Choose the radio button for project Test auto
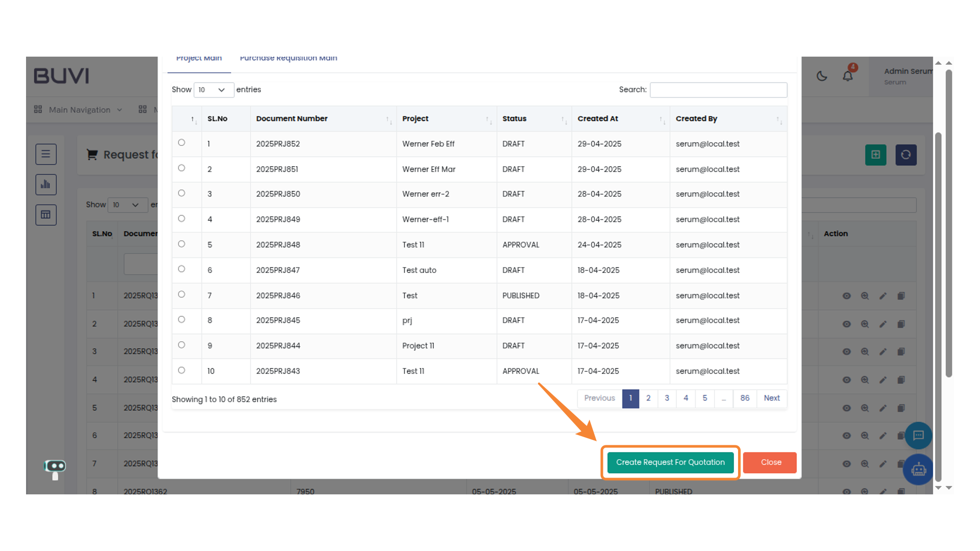This screenshot has height=551, width=980. (x=181, y=269)
